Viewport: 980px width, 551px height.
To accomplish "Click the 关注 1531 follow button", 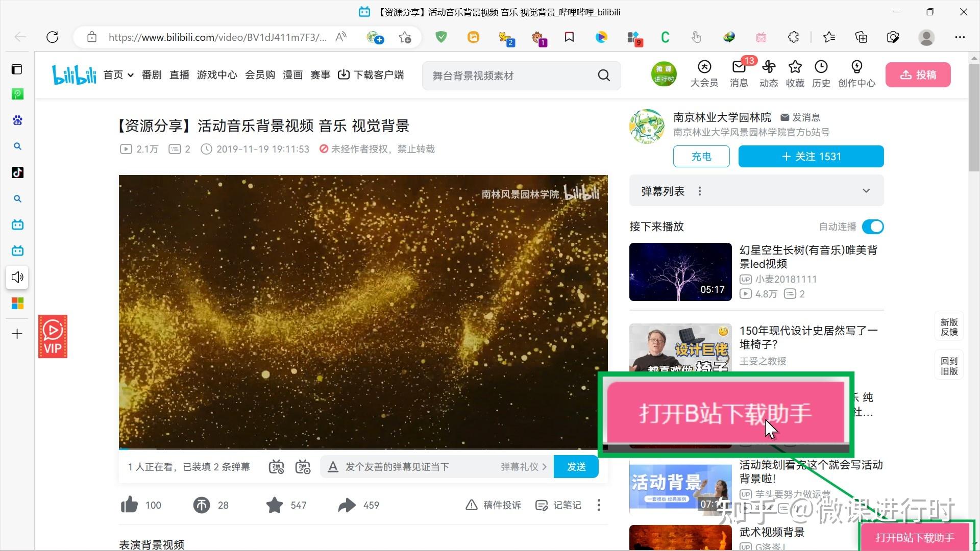I will tap(811, 157).
